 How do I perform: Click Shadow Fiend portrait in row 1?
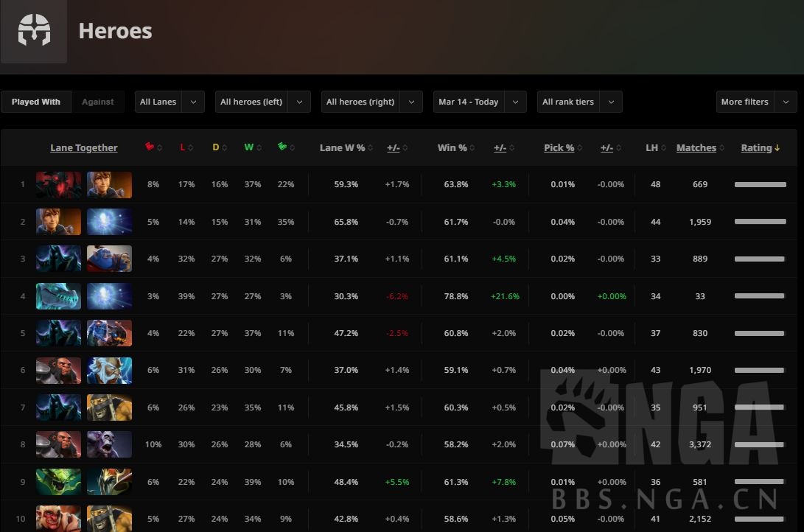(x=58, y=184)
